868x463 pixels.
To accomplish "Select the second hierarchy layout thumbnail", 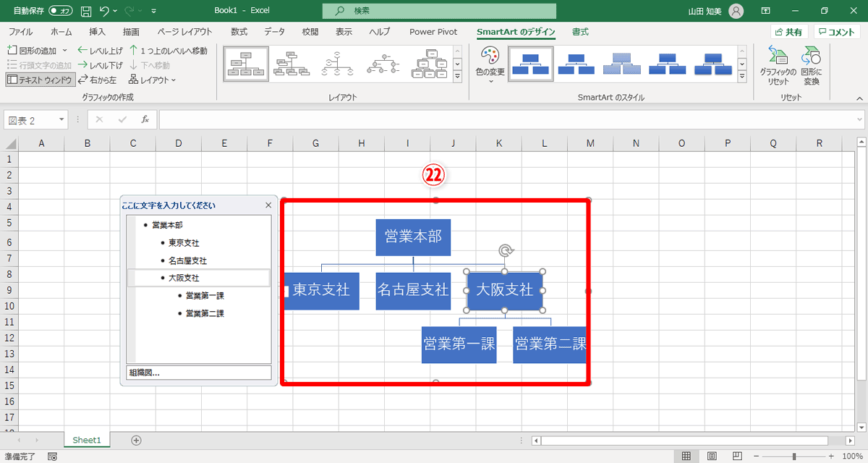I will pyautogui.click(x=292, y=64).
